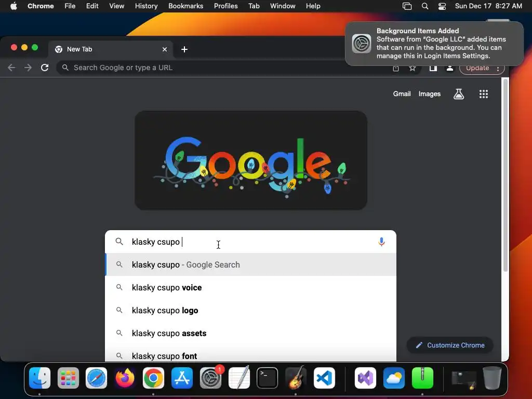Viewport: 532px width, 399px height.
Task: Open the minimized window thumbnail in Dock
Action: click(464, 379)
